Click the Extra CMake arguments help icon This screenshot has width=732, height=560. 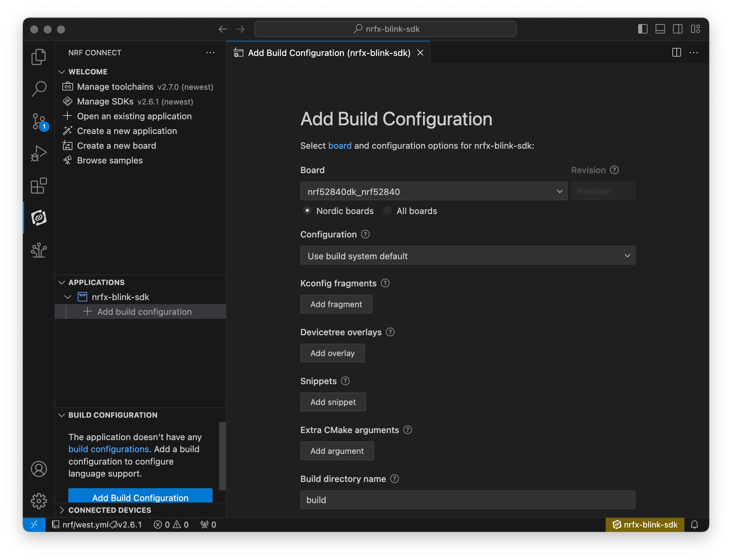pos(408,430)
